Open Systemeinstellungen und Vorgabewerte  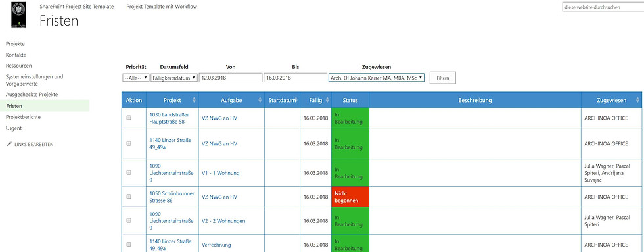point(34,80)
